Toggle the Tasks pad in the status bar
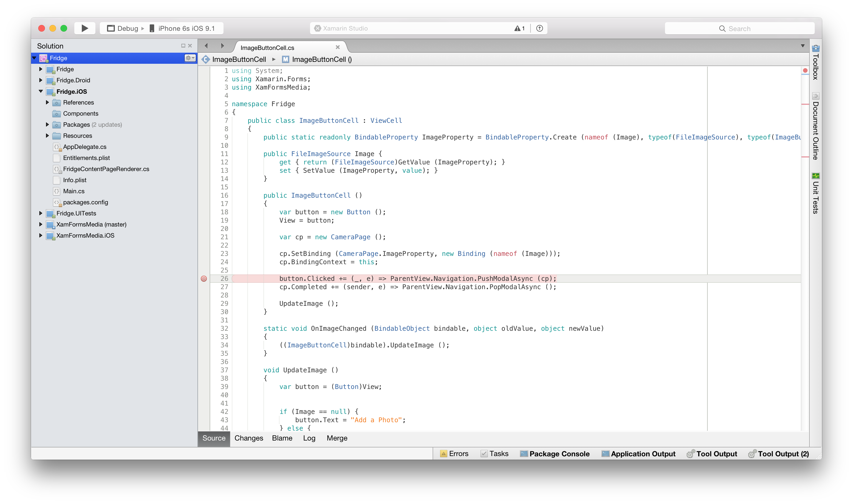The image size is (853, 504). (495, 454)
